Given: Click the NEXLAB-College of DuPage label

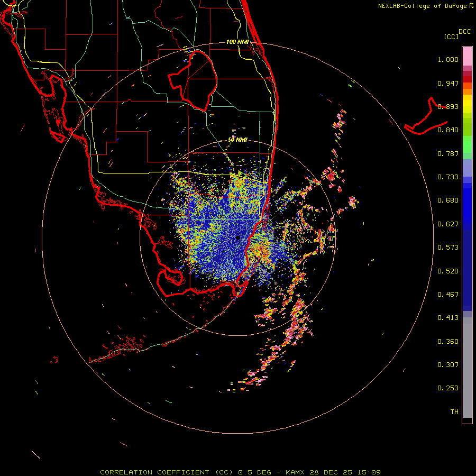Looking at the screenshot, I should click(422, 6).
